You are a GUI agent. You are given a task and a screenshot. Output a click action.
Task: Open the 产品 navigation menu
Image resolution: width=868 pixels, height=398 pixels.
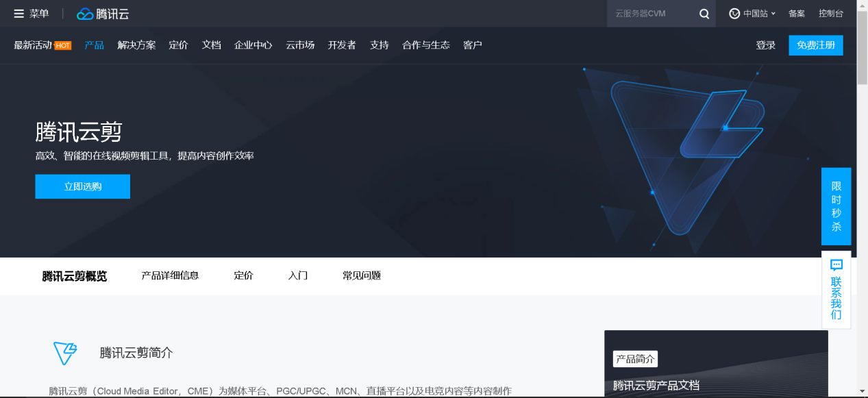click(94, 45)
